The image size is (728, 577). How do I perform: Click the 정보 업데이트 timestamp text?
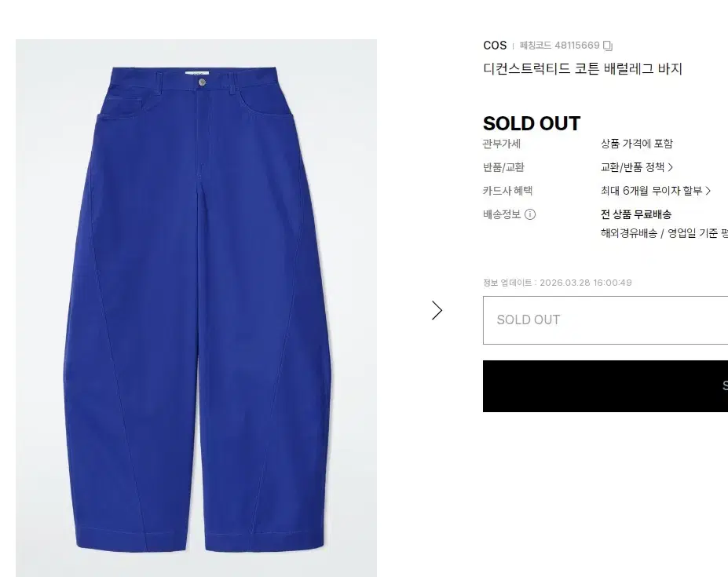(x=557, y=283)
